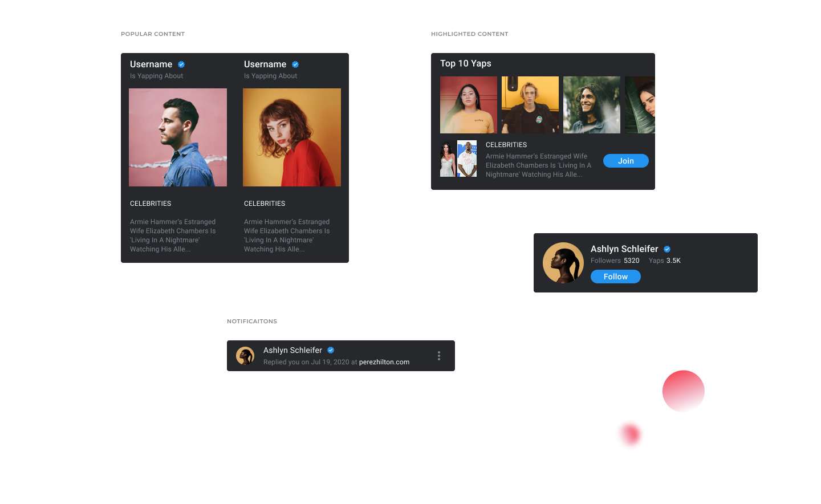Click 'Is Yapping About' under second Username

(270, 76)
